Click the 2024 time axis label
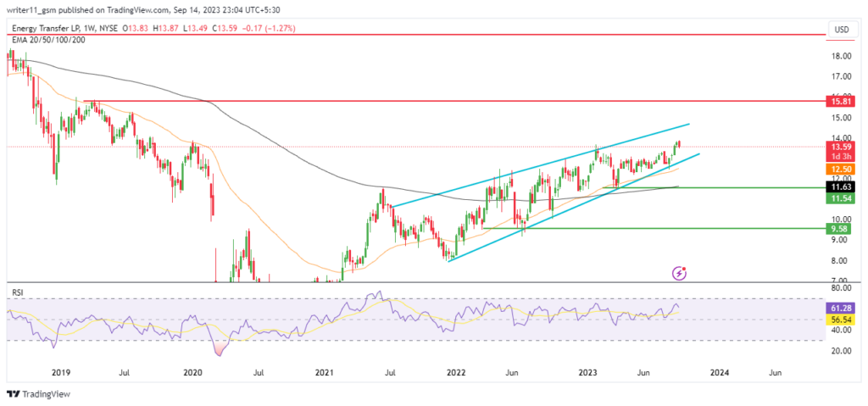 pyautogui.click(x=719, y=373)
